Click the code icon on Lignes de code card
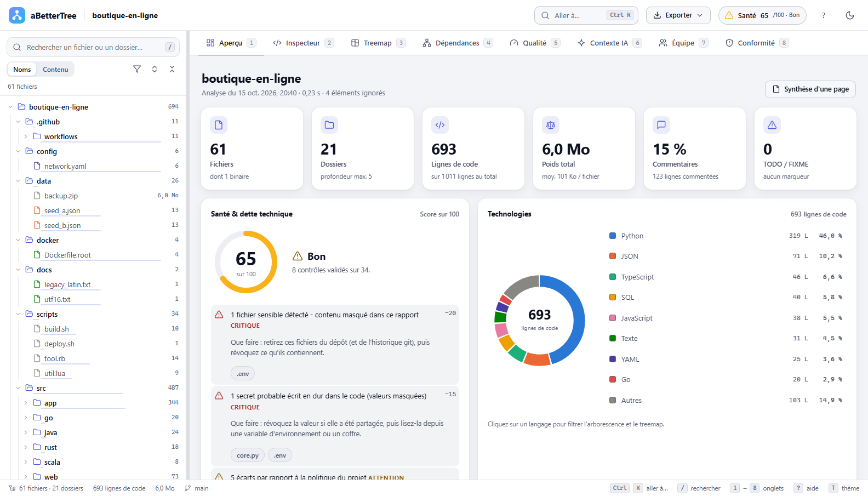This screenshot has width=868, height=496. 440,125
